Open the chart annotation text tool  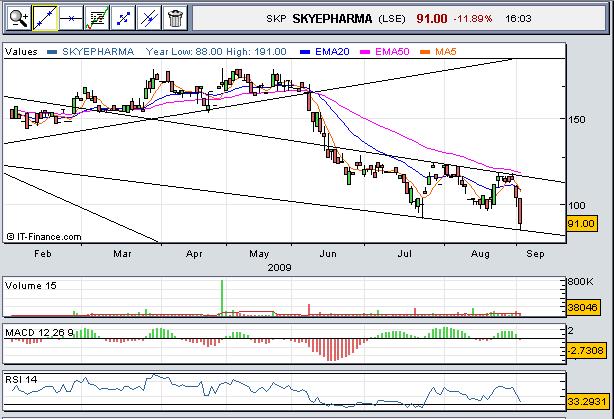tap(96, 16)
